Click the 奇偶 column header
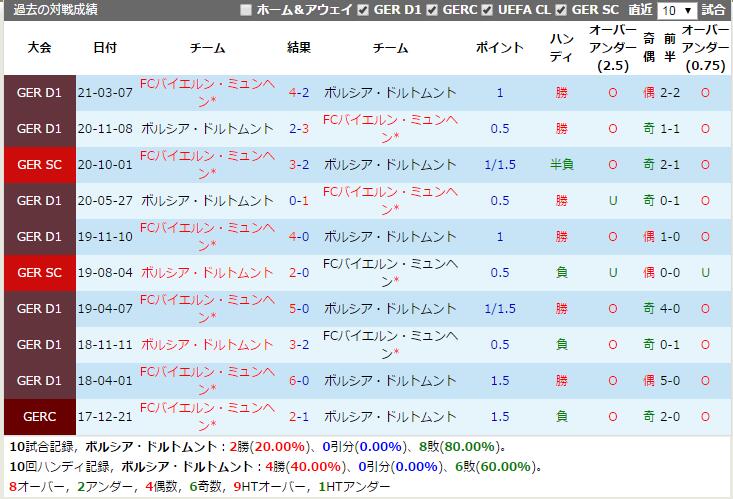This screenshot has width=733, height=499. point(648,47)
